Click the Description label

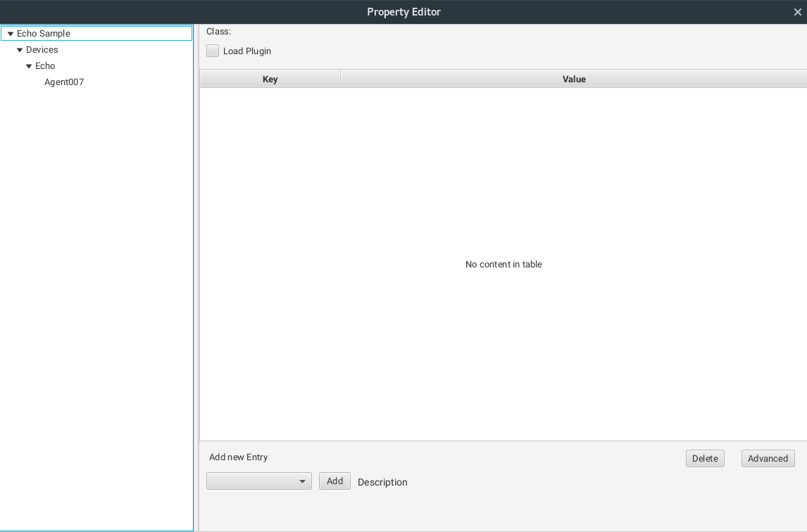[x=382, y=482]
